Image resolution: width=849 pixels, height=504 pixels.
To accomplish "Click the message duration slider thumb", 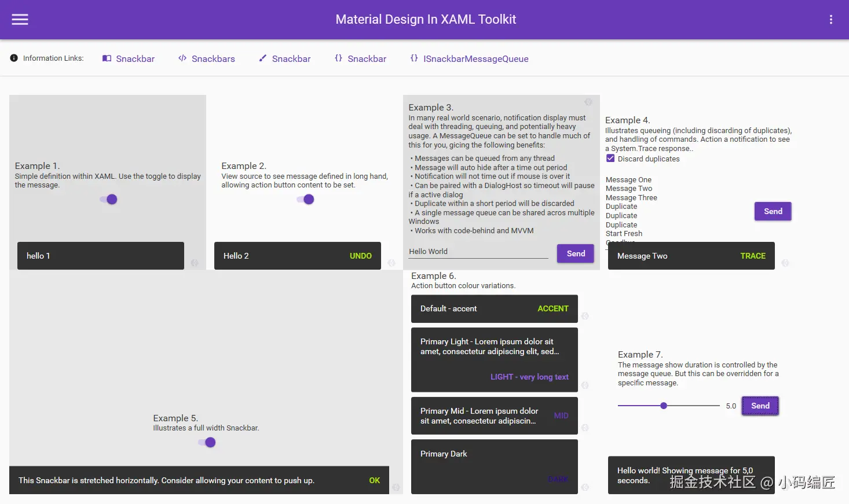I will tap(664, 406).
